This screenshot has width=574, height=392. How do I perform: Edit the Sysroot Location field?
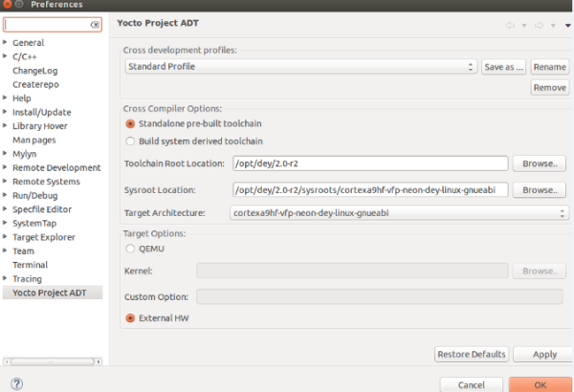370,190
